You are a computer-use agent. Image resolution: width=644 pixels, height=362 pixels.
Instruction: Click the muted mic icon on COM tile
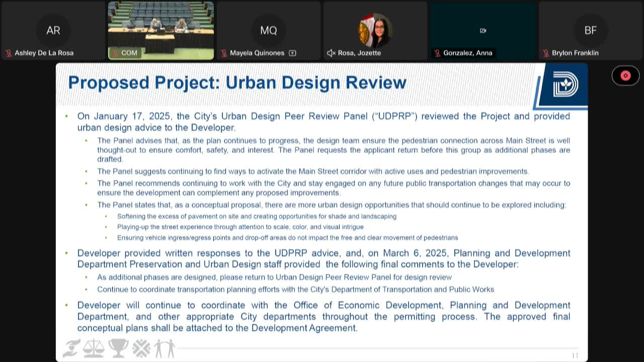pos(115,53)
